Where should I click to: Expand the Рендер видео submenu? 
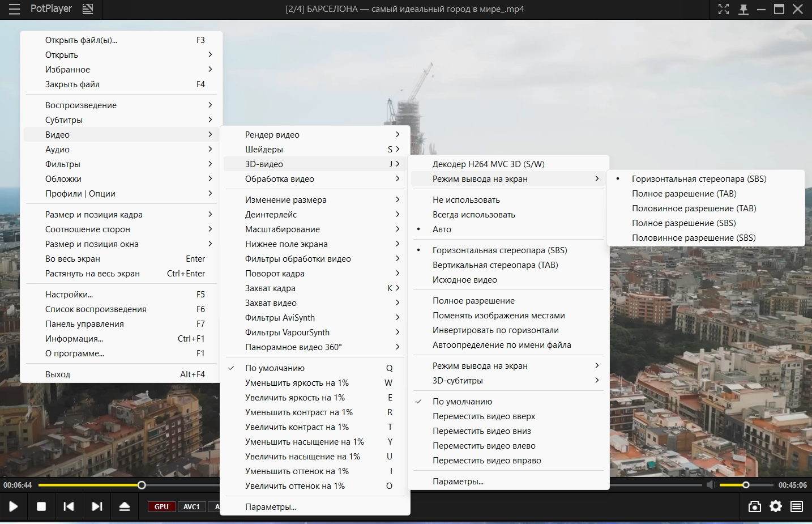click(x=315, y=135)
